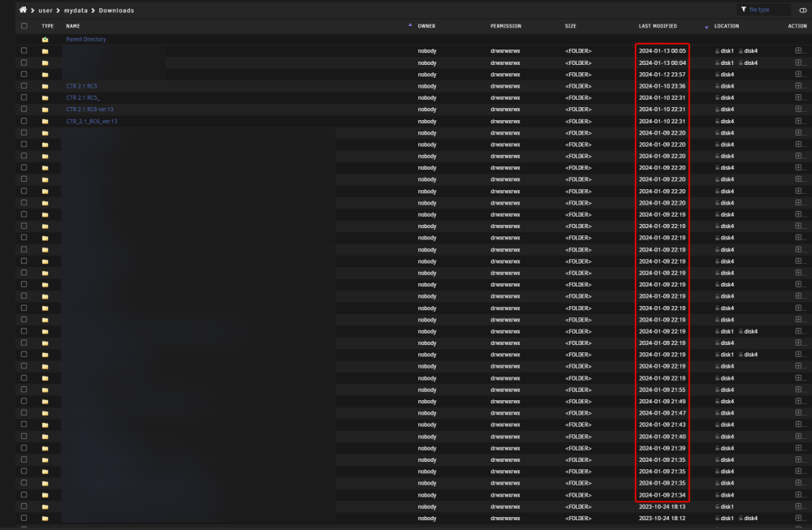Screen dimensions: 812x530
Task: Sort the list by LOCATION column header
Action: [x=727, y=26]
